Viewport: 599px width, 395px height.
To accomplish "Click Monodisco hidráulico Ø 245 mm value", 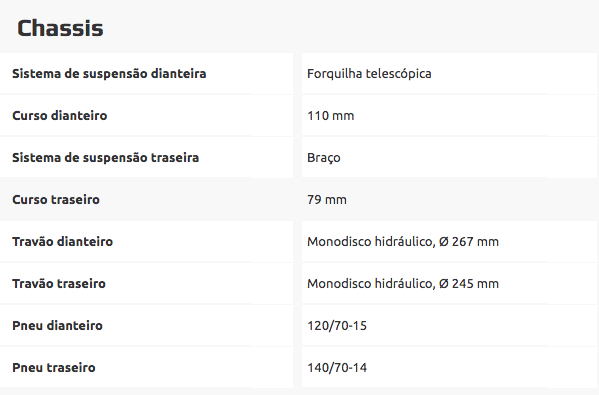I will pyautogui.click(x=403, y=283).
